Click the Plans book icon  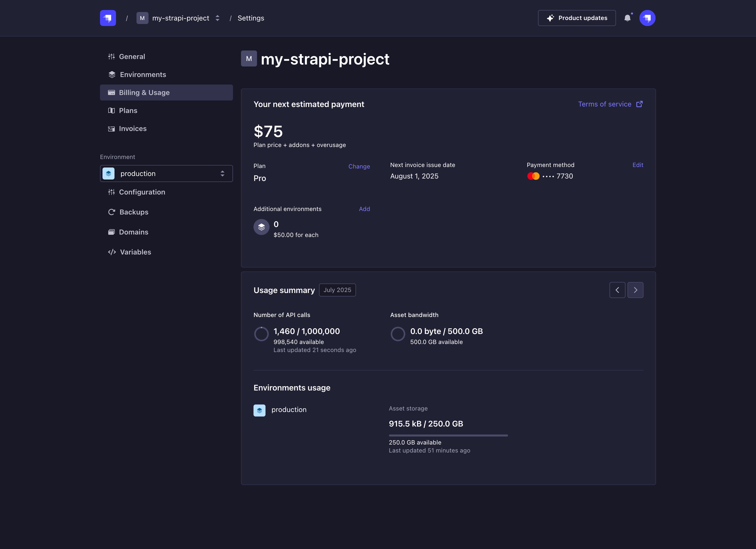point(112,110)
